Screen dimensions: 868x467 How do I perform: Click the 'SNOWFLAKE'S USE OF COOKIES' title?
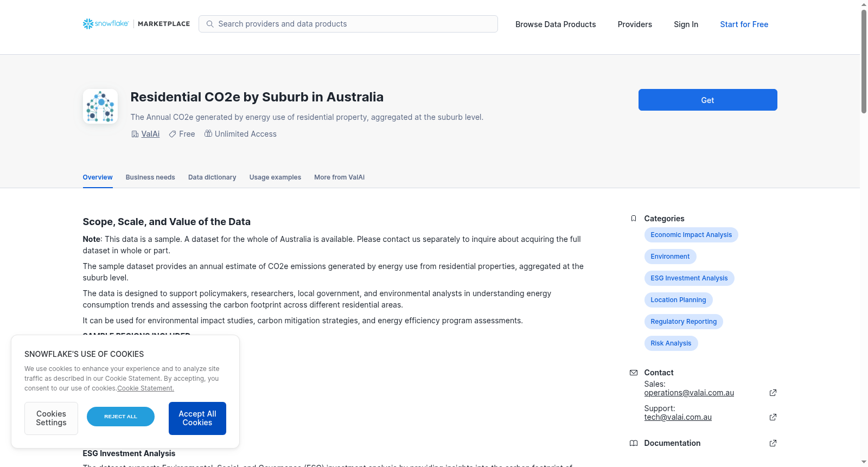84,354
